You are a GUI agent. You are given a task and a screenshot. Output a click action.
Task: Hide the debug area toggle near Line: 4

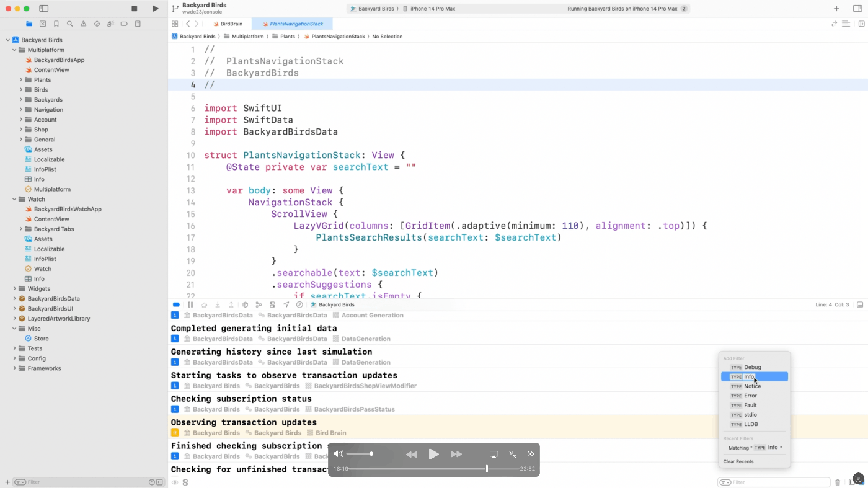[x=860, y=304]
